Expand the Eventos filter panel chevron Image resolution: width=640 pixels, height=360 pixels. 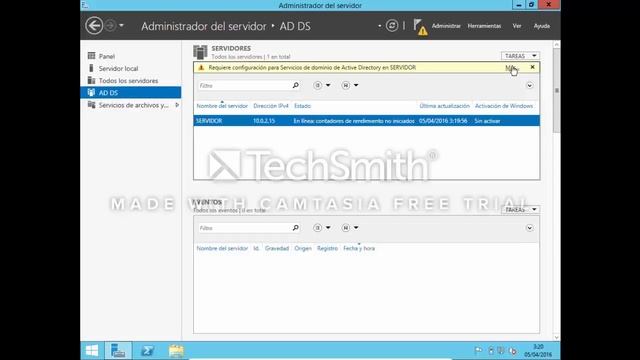tap(529, 228)
